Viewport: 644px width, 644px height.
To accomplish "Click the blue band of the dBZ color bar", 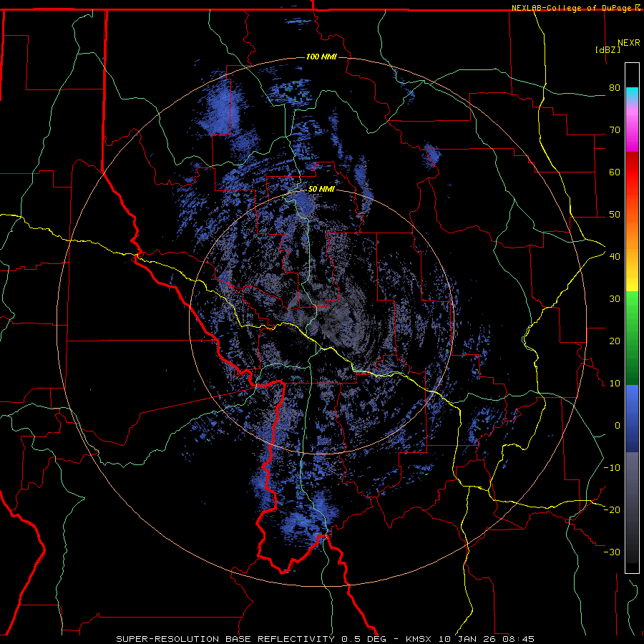I will tap(632, 419).
